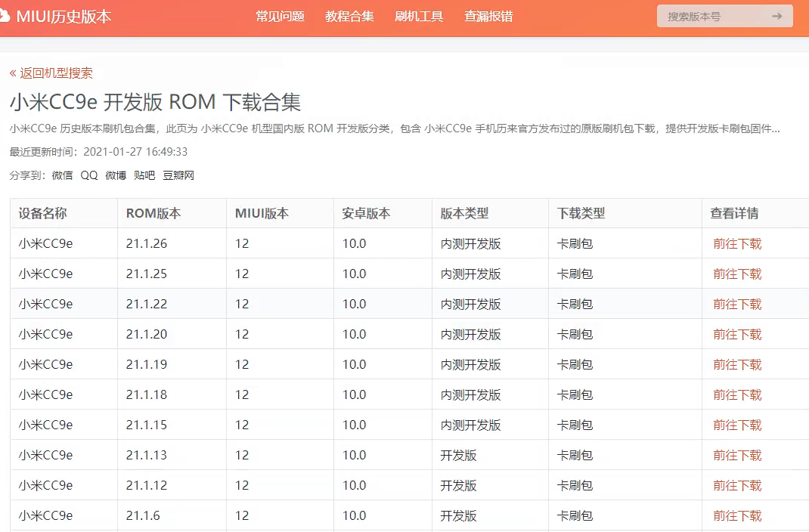Open the MIUI历史版本 site title
Viewport: 809px width, 532px height.
64,17
